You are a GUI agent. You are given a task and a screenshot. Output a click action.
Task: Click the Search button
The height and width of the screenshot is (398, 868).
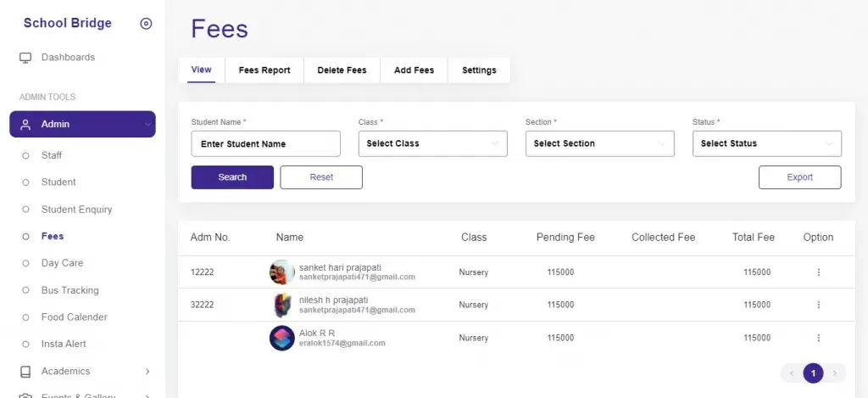pos(232,177)
